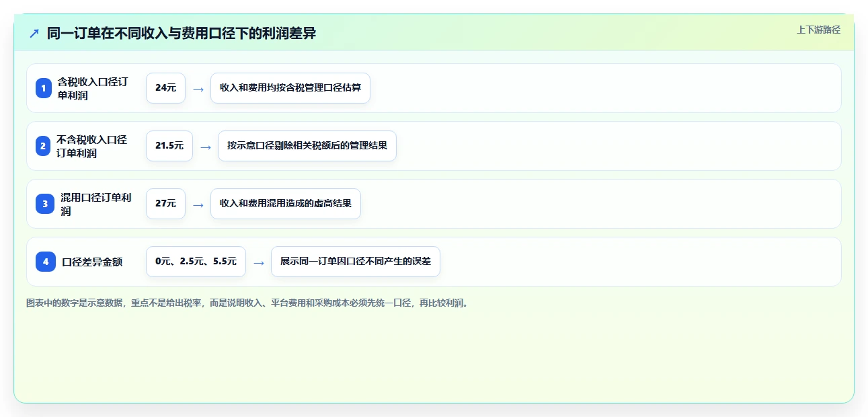
Task: Click the arrow after the 21.5元 value
Action: (205, 147)
